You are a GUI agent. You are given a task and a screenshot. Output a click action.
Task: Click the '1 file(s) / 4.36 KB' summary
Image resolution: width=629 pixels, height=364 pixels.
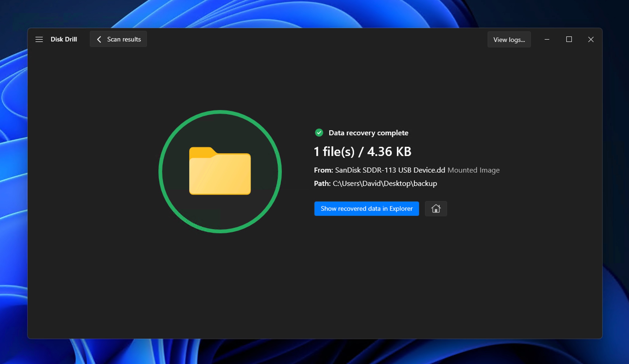coord(362,152)
